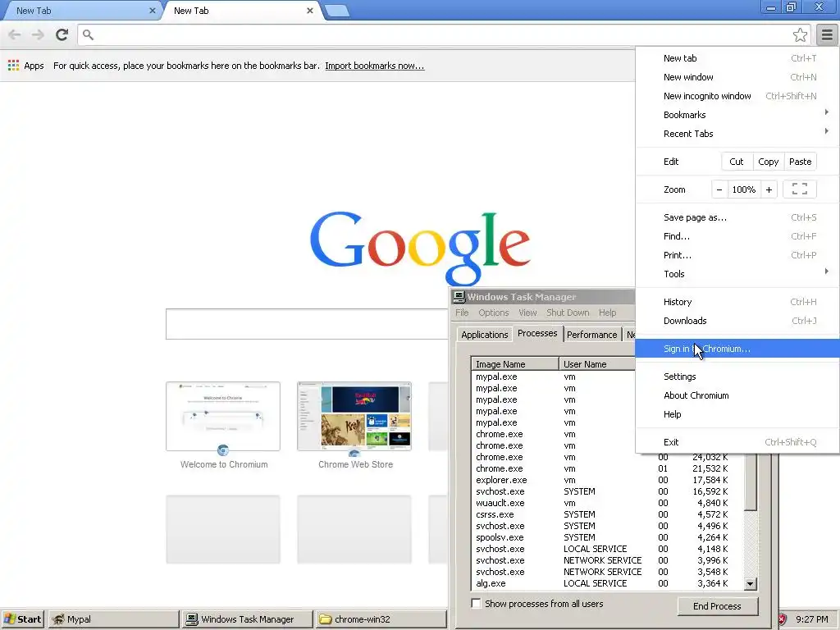Viewport: 840px width, 630px height.
Task: Switch to the Processes tab
Action: point(537,333)
